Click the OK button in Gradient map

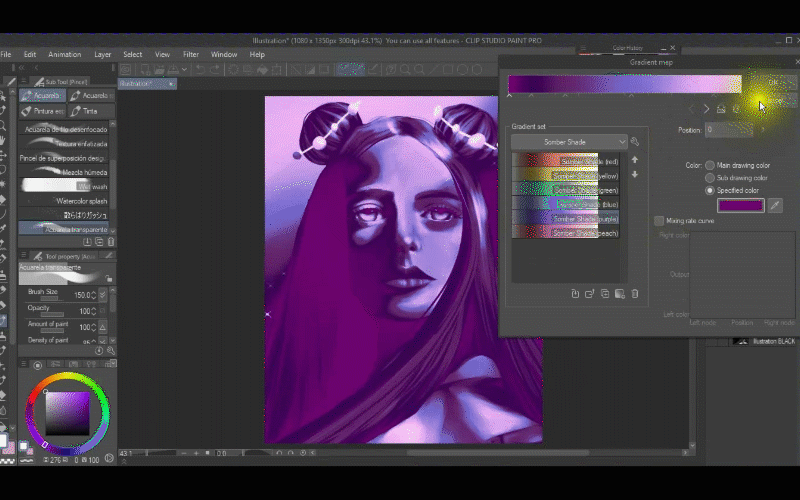[x=775, y=83]
